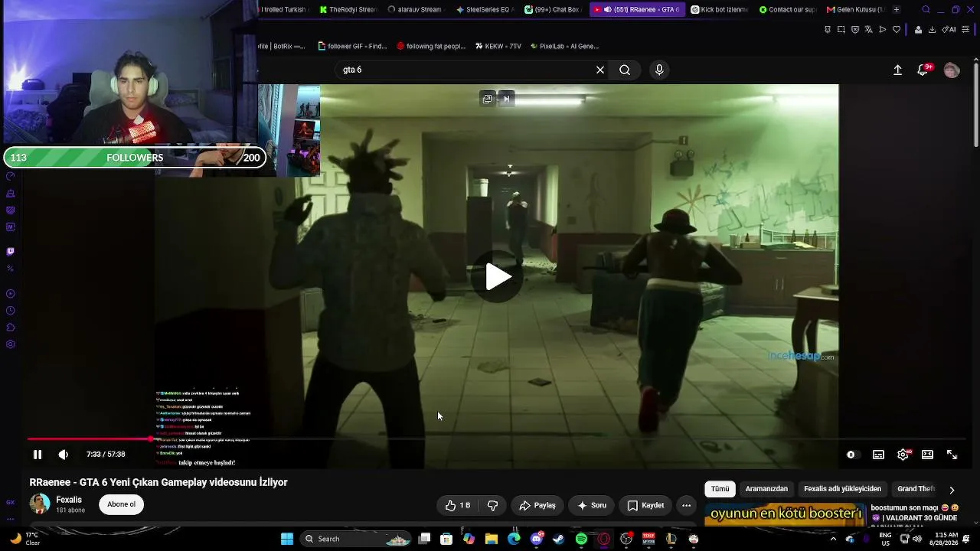Open the Fexalis channel avatar
This screenshot has width=980, height=551.
coord(40,504)
